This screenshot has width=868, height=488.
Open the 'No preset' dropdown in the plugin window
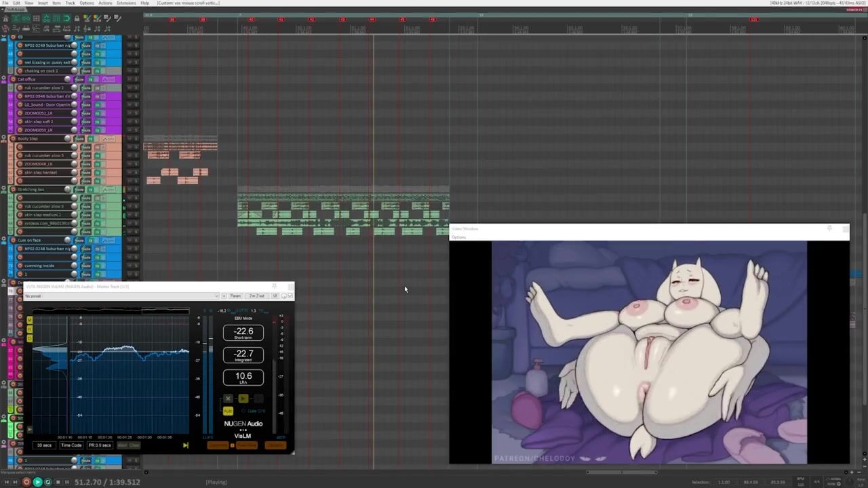[122, 296]
